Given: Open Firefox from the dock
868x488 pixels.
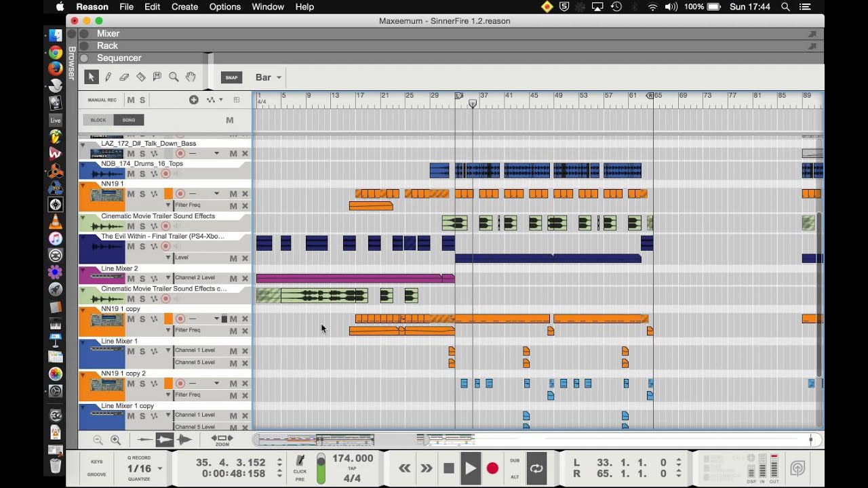Looking at the screenshot, I should pos(56,68).
